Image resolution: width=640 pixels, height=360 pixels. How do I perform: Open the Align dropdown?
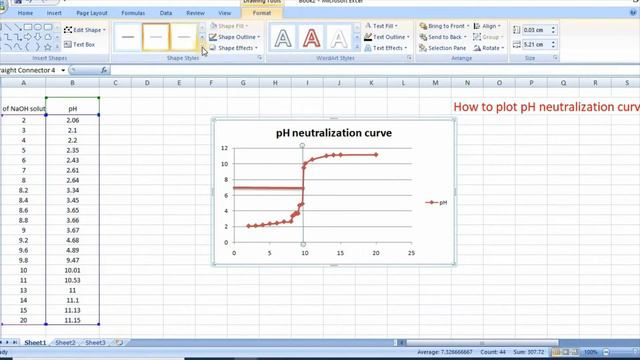(x=487, y=26)
